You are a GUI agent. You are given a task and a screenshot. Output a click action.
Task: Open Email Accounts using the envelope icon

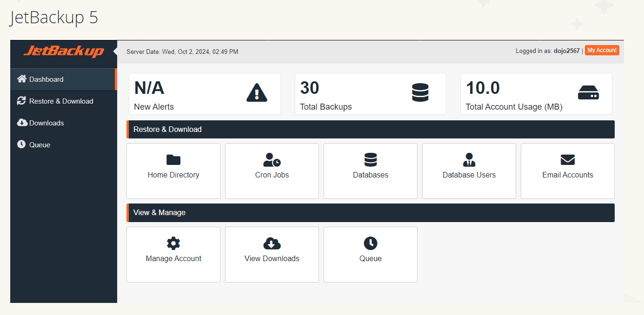[567, 159]
